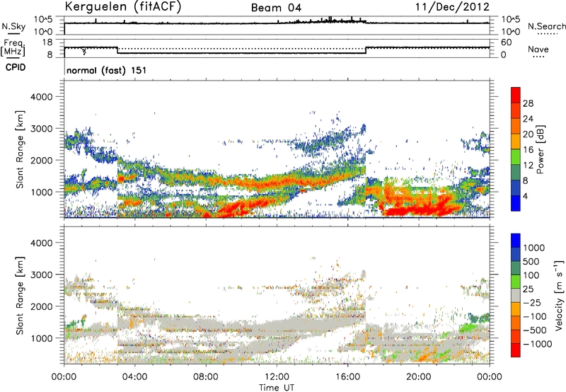Click power panel 'Slant Range [km]' label
This screenshot has height=392, width=566.
click(20, 149)
